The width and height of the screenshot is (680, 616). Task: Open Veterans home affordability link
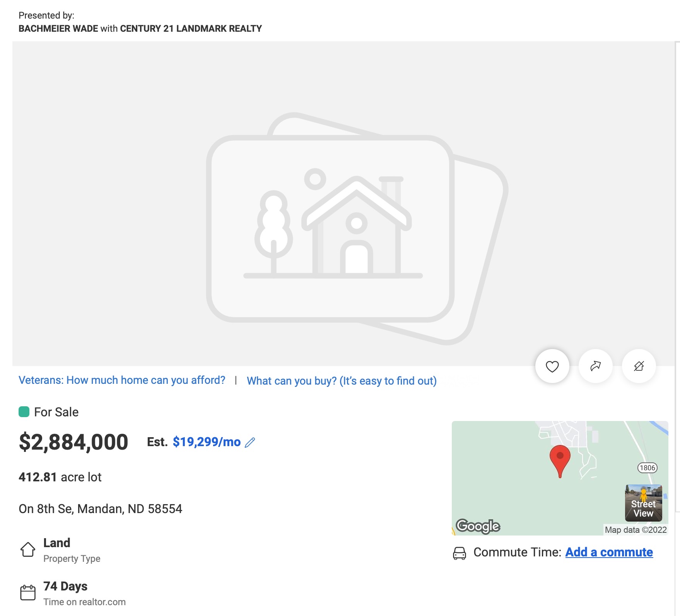click(x=122, y=380)
